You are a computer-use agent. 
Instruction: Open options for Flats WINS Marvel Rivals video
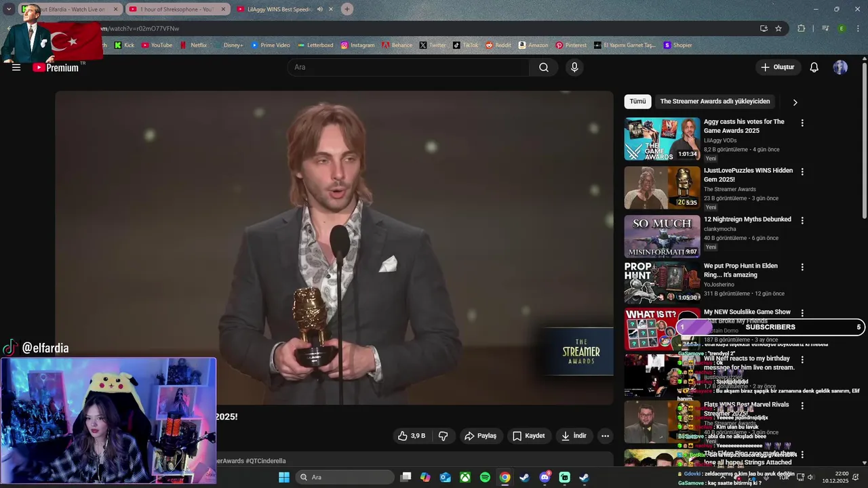pos(802,406)
